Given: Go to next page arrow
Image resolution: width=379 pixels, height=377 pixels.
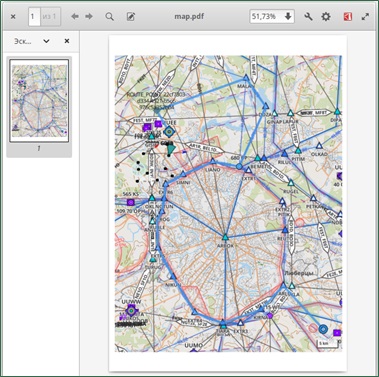Looking at the screenshot, I should [89, 16].
